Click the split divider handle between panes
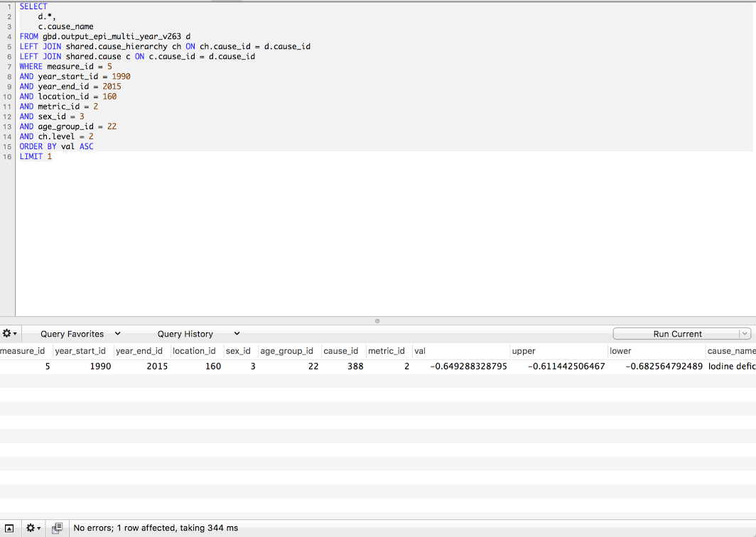The image size is (756, 537). tap(377, 321)
